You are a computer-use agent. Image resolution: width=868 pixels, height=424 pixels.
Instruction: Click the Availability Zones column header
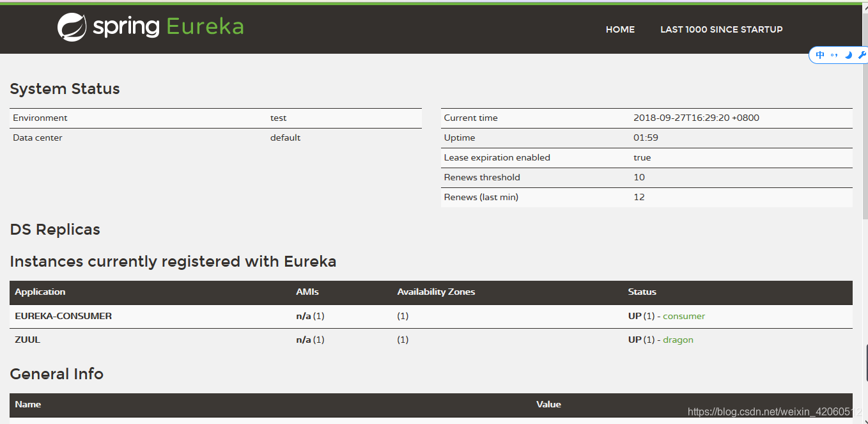click(x=436, y=292)
